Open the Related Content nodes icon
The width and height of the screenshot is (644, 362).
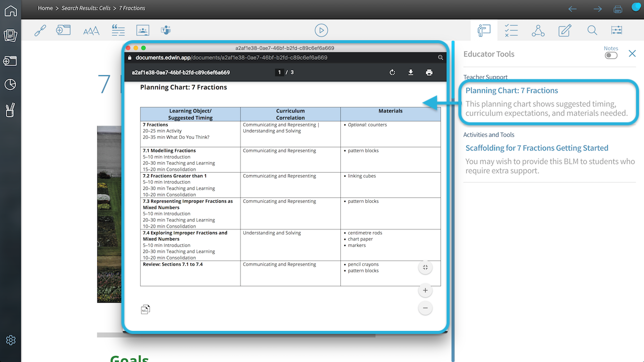(x=538, y=30)
